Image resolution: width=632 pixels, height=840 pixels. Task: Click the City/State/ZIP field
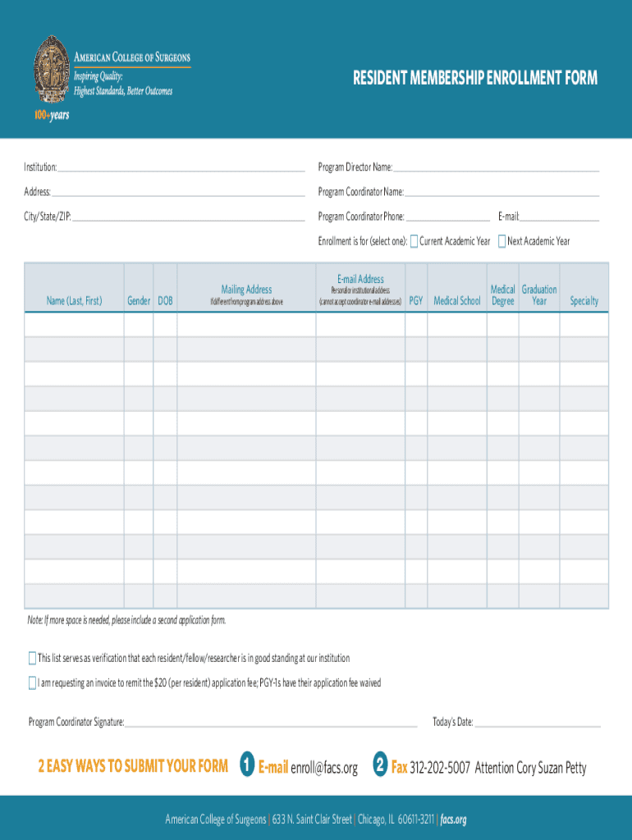[188, 217]
